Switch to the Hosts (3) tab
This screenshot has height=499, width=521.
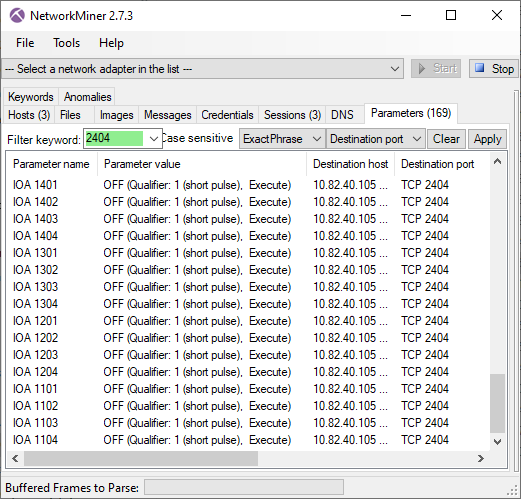point(29,115)
